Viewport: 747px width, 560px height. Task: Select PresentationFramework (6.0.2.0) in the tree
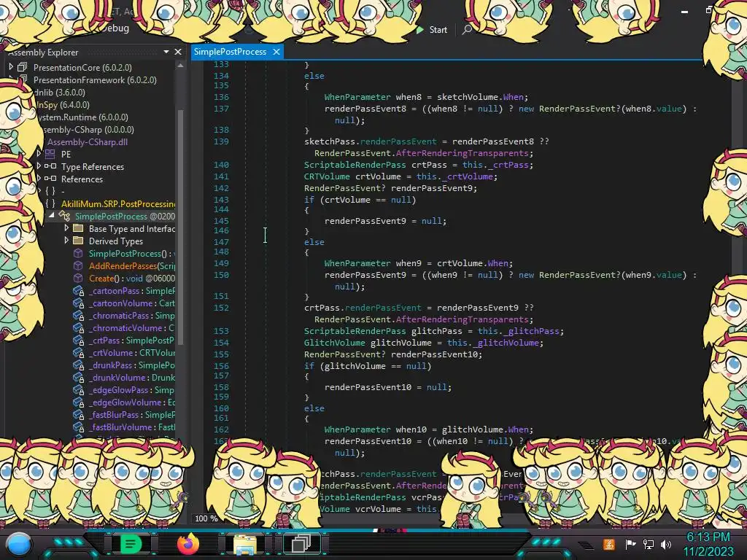click(x=95, y=80)
